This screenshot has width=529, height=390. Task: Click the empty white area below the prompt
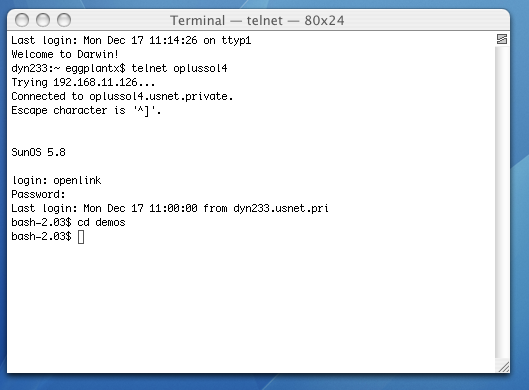point(250,304)
